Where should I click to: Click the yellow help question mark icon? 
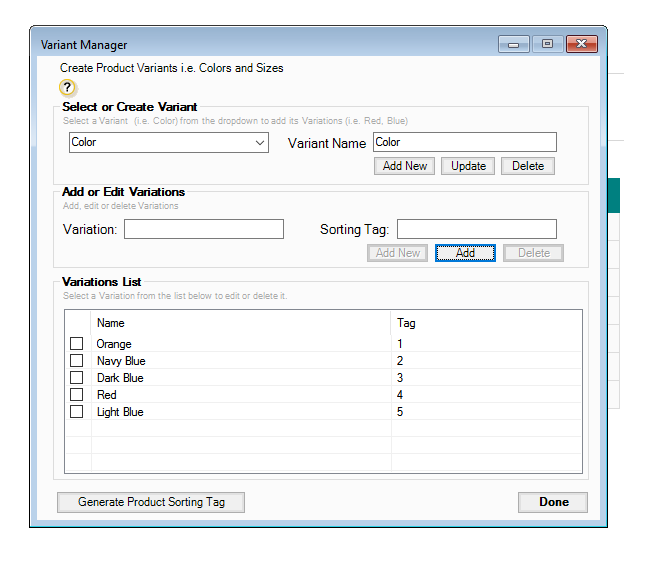tap(69, 88)
